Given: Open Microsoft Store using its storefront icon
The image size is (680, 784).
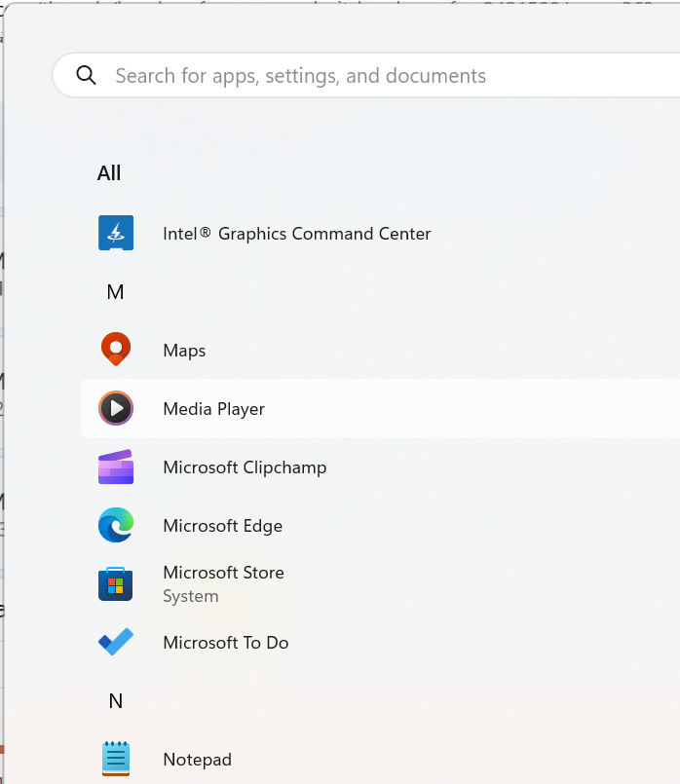Looking at the screenshot, I should click(116, 583).
